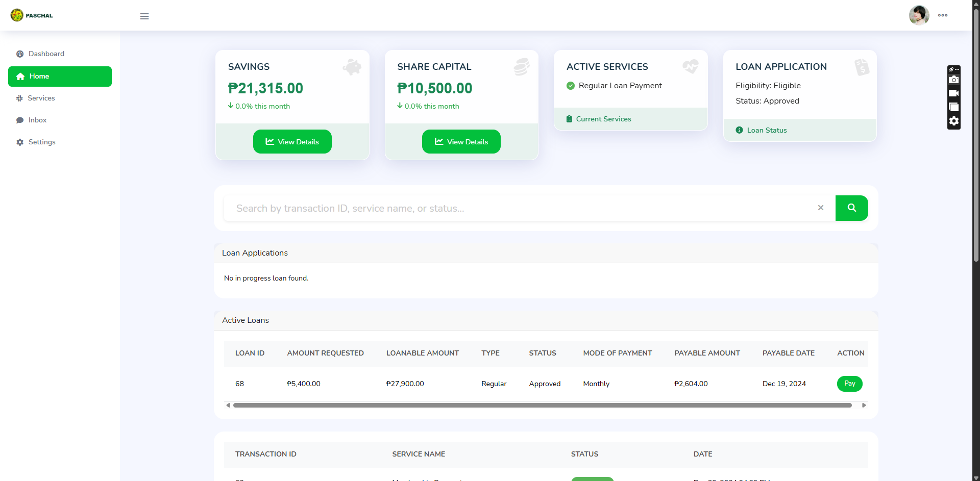
Task: Open the three-dots menu beside avatar
Action: click(x=943, y=15)
